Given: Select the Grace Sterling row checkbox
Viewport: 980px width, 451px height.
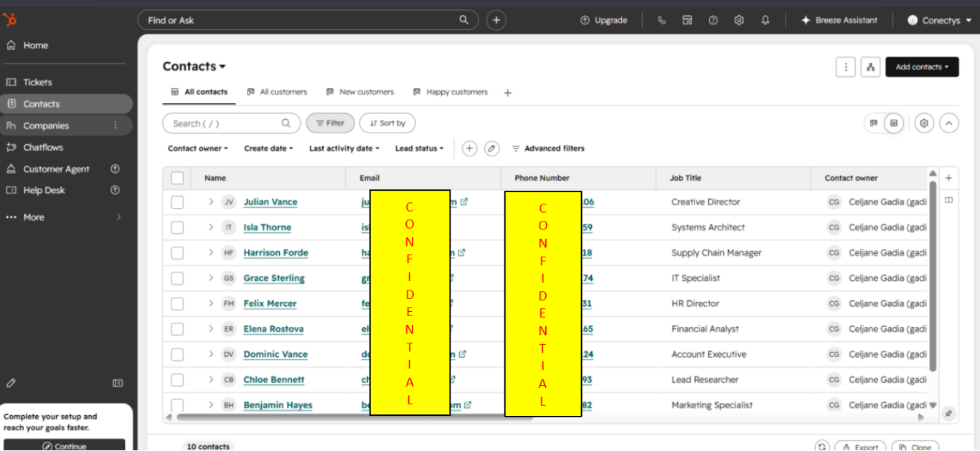Looking at the screenshot, I should coord(177,278).
